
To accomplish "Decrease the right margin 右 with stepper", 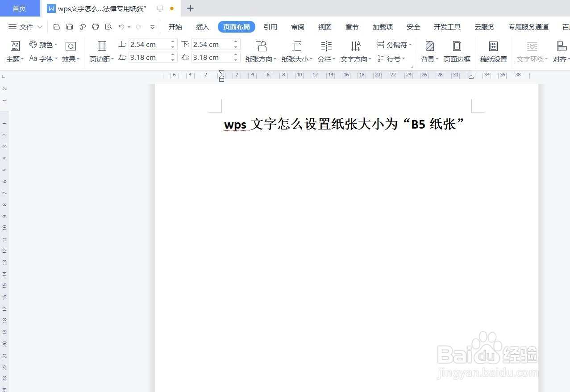I will (236, 60).
